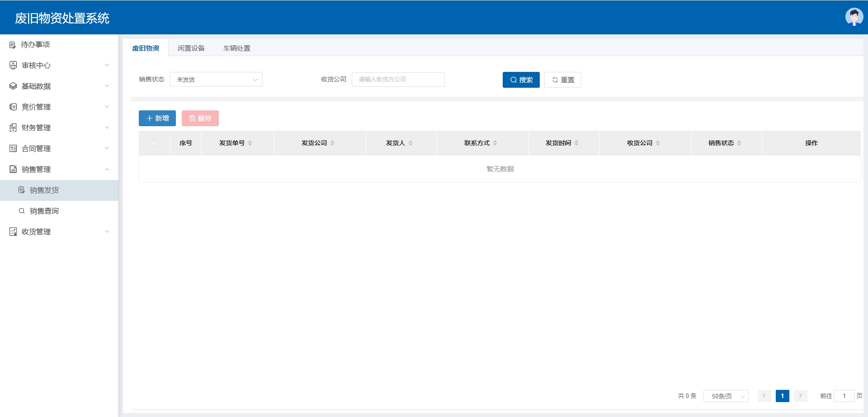The width and height of the screenshot is (868, 417).
Task: Click the 新增 button
Action: (x=157, y=118)
